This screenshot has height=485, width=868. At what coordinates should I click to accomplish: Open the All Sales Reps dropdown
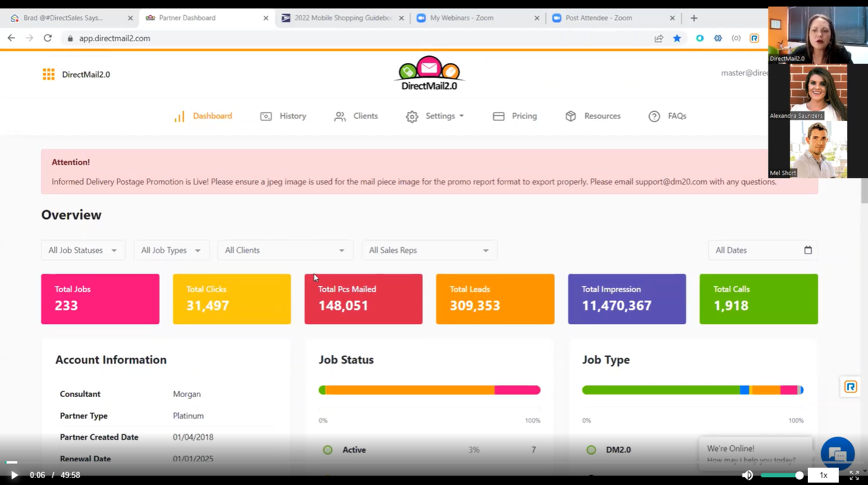(429, 250)
